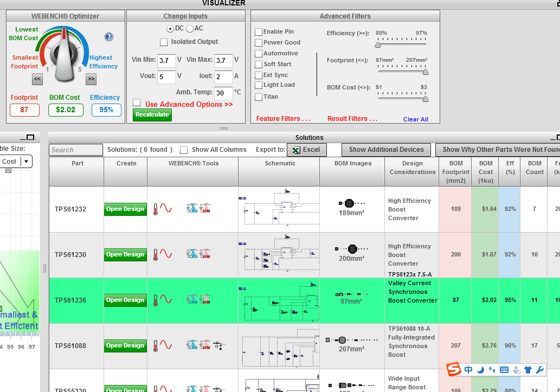
Task: Focus the Vout input field
Action: (x=167, y=77)
